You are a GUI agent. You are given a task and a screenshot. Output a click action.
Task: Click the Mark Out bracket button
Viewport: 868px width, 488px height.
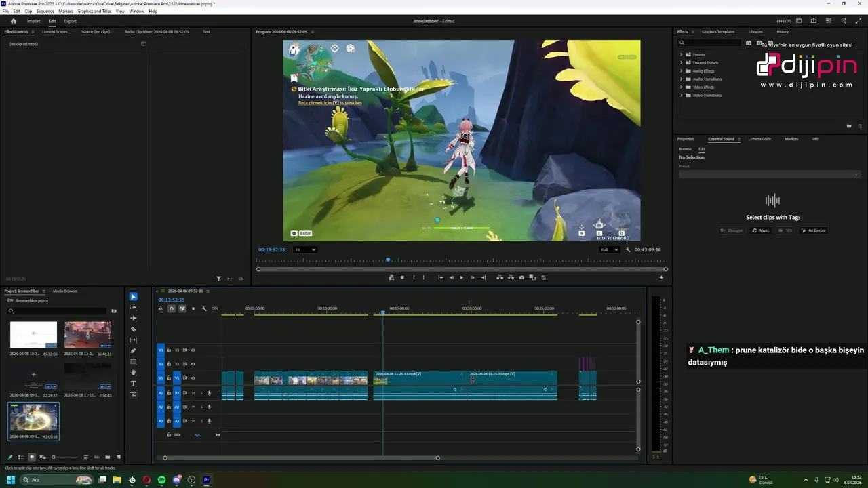point(424,277)
